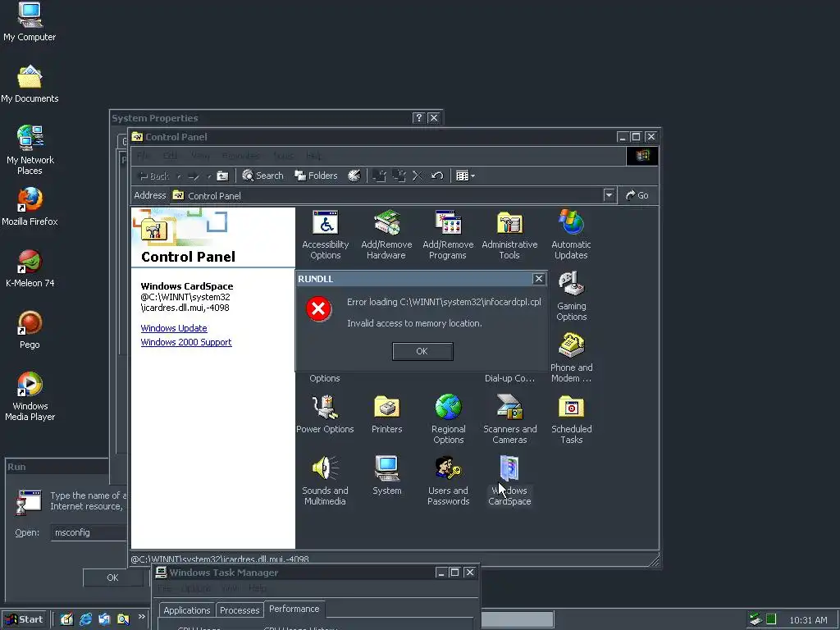The height and width of the screenshot is (630, 840).
Task: Open Users and Passwords applet
Action: pyautogui.click(x=449, y=481)
